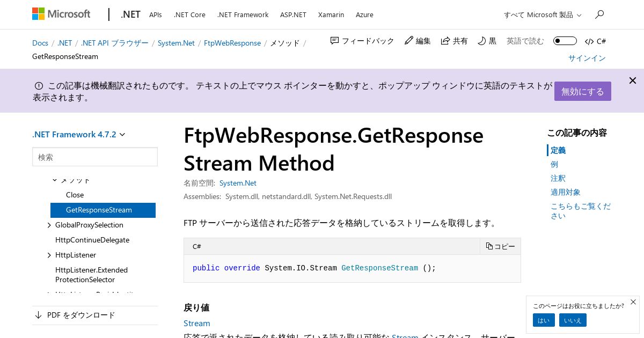This screenshot has height=338, width=644.
Task: Close the page feedback popup
Action: [x=633, y=302]
